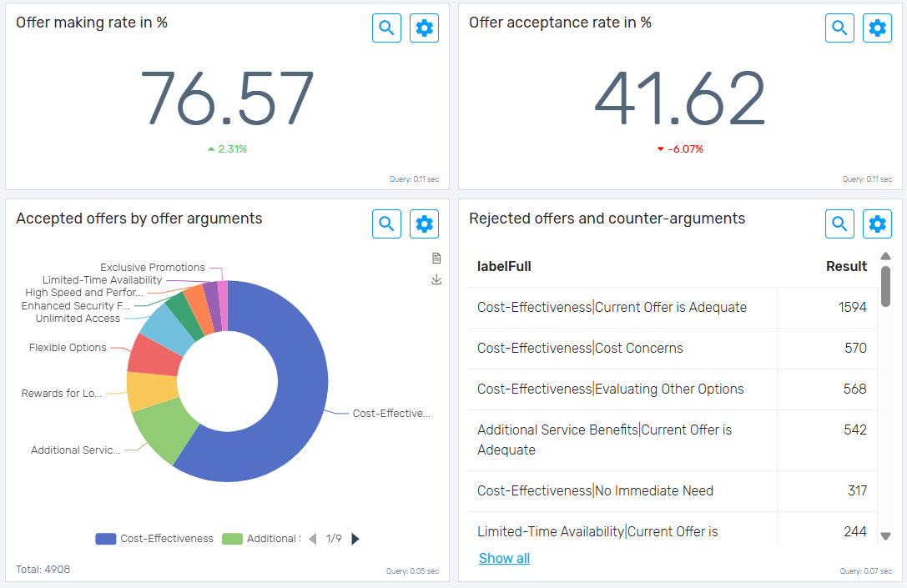Open settings gear for rejected offers table

click(877, 224)
